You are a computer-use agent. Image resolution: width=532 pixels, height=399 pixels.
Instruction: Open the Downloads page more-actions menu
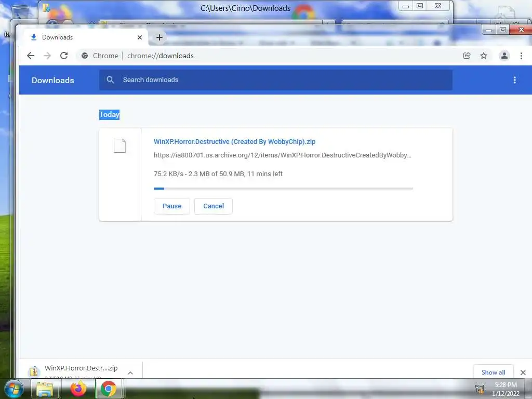click(x=515, y=80)
